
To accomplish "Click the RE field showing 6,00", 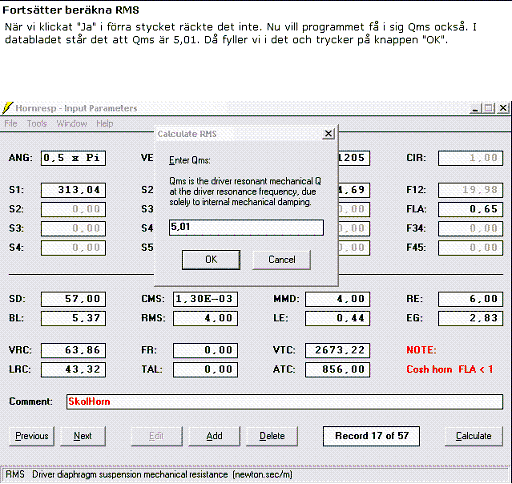I will click(470, 299).
